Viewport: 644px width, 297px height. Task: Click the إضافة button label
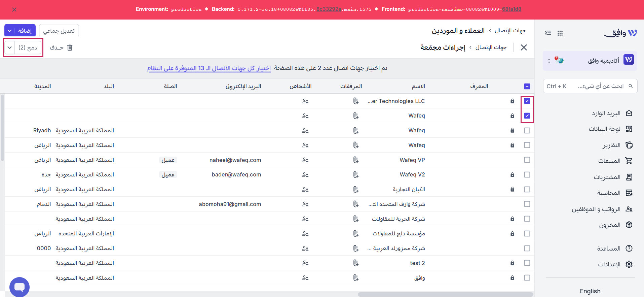(25, 31)
